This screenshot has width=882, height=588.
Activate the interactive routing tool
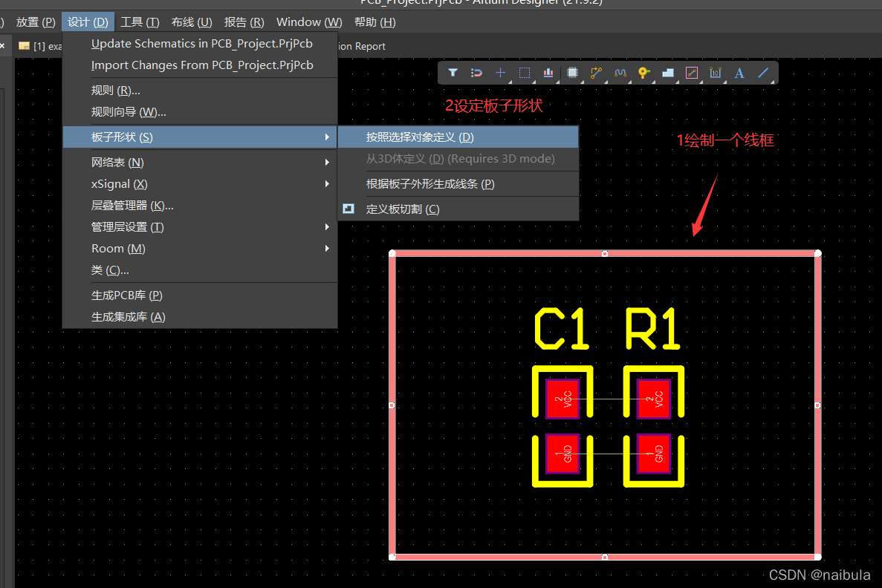tap(596, 73)
